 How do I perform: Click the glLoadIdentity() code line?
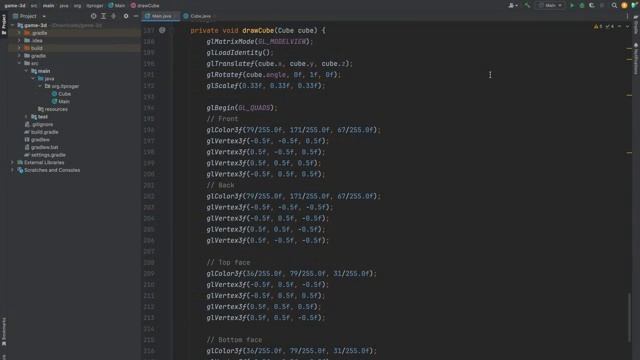pos(240,53)
